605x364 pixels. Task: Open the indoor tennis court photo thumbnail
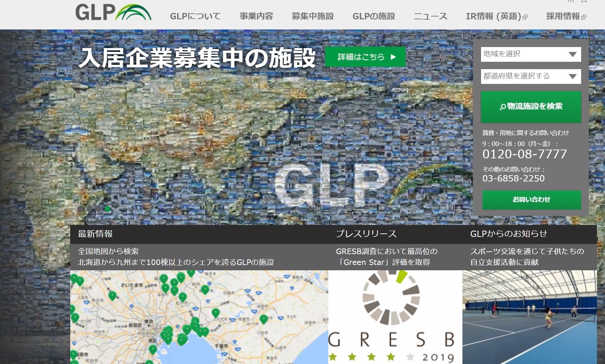[530, 317]
